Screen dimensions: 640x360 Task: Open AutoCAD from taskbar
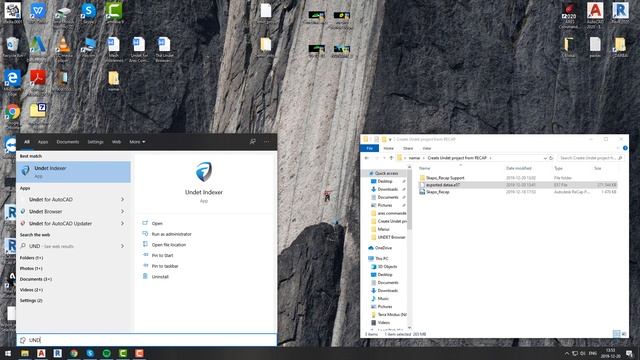point(41,353)
